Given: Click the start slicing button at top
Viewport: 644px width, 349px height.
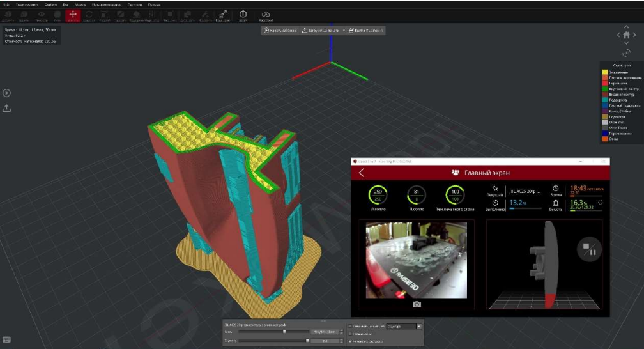Looking at the screenshot, I should coord(280,31).
